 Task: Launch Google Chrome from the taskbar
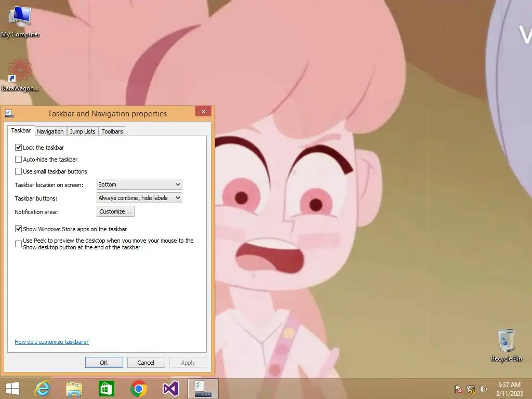[x=138, y=389]
